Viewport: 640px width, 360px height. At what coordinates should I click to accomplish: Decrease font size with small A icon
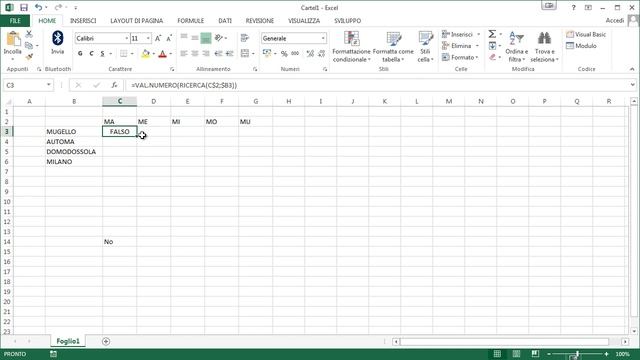coord(169,38)
